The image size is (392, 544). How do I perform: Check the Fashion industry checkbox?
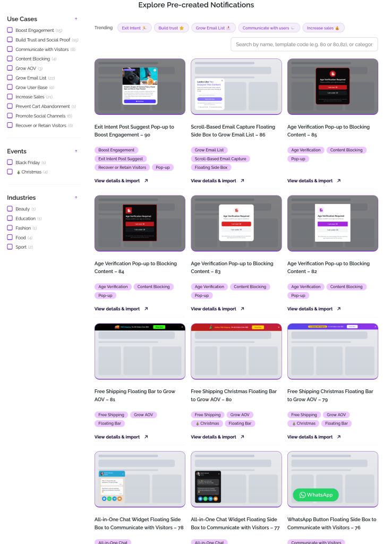tap(10, 227)
